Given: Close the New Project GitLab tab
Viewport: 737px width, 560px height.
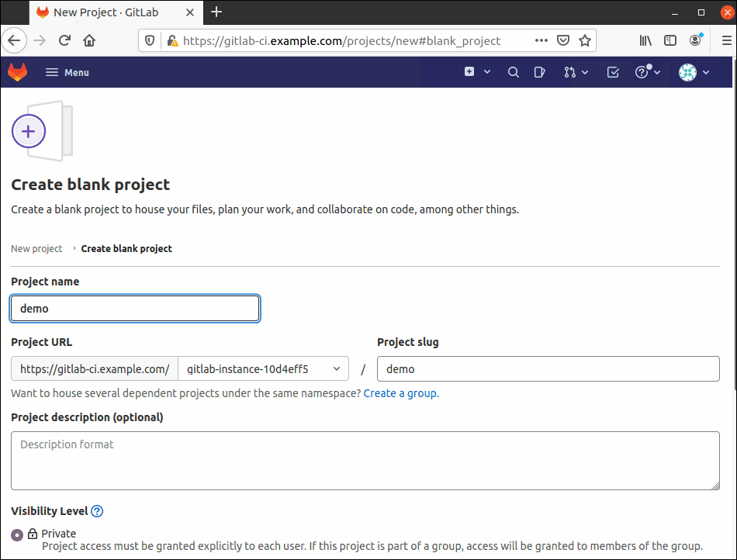Looking at the screenshot, I should [190, 12].
